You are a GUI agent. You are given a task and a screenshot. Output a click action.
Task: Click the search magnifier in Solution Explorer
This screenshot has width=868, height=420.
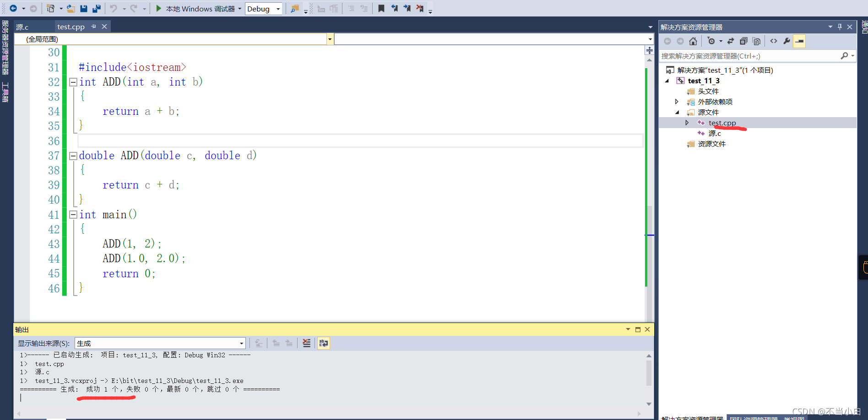844,56
